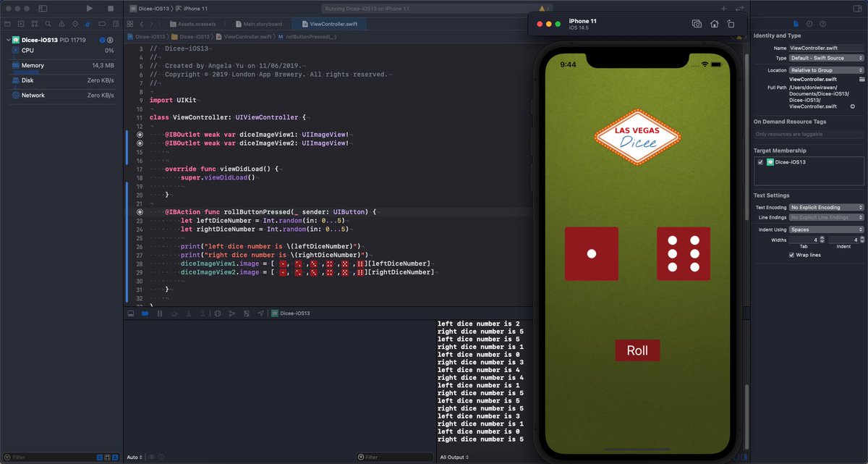This screenshot has width=868, height=464.
Task: Open the Type dropdown Default - Swift Source
Action: pos(827,58)
